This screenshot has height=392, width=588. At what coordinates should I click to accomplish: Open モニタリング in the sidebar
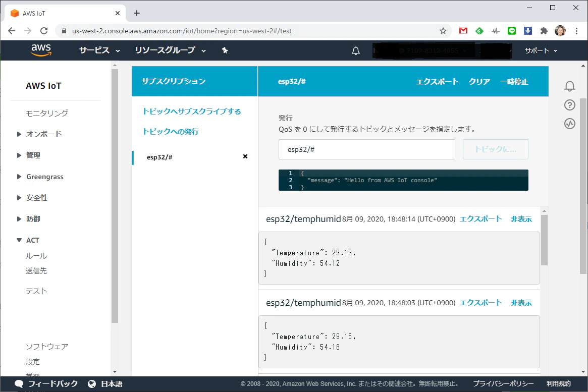pyautogui.click(x=47, y=113)
